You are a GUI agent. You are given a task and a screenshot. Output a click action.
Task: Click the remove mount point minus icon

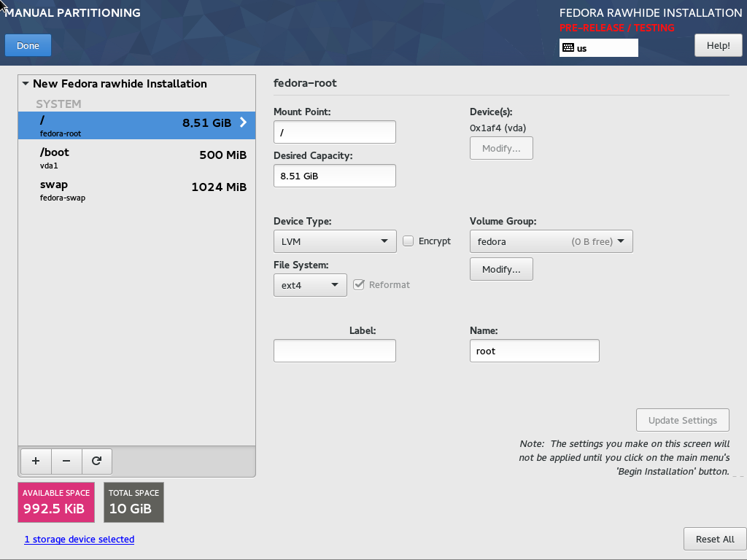pos(66,461)
